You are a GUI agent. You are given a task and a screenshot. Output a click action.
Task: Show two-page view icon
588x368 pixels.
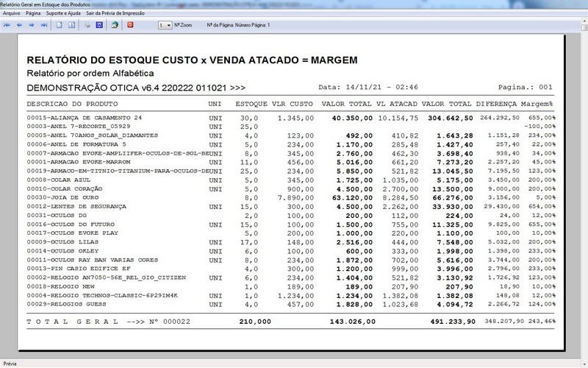(71, 25)
